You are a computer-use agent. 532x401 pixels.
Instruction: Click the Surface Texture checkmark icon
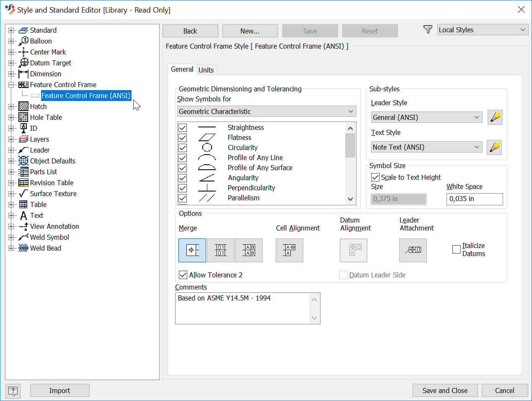tap(23, 194)
